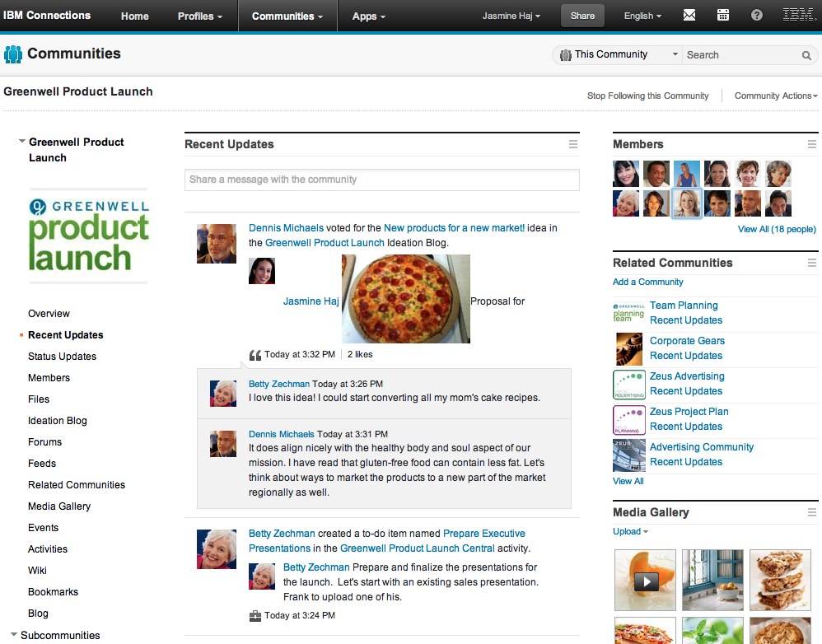Image resolution: width=822 pixels, height=644 pixels.
Task: Click Stop Following this Community
Action: [648, 96]
